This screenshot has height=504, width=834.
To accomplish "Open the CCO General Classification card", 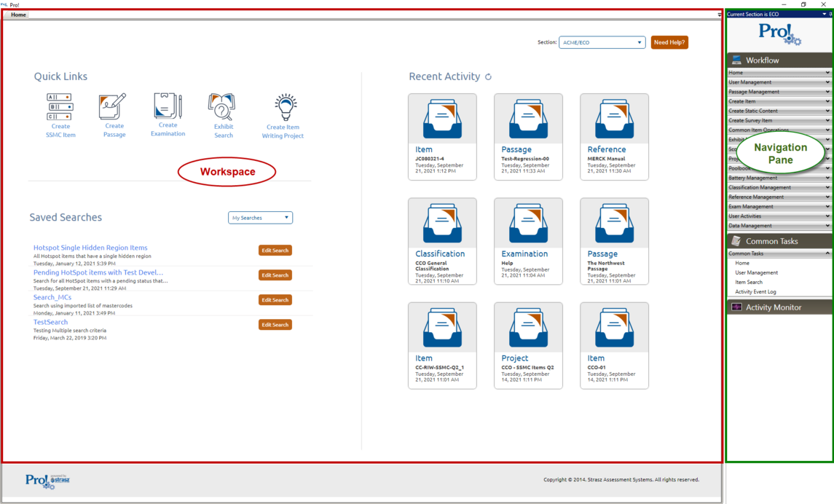I will pos(442,241).
